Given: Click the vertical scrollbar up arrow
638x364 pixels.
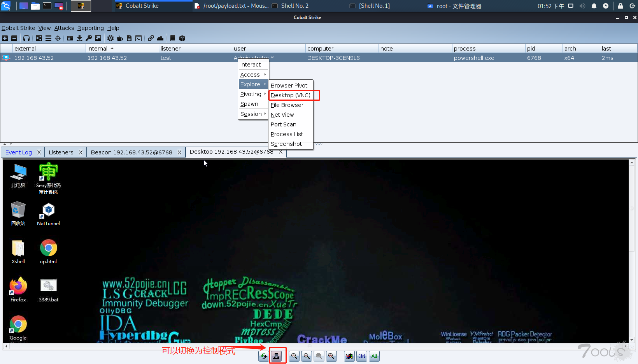Looking at the screenshot, I should click(x=632, y=163).
